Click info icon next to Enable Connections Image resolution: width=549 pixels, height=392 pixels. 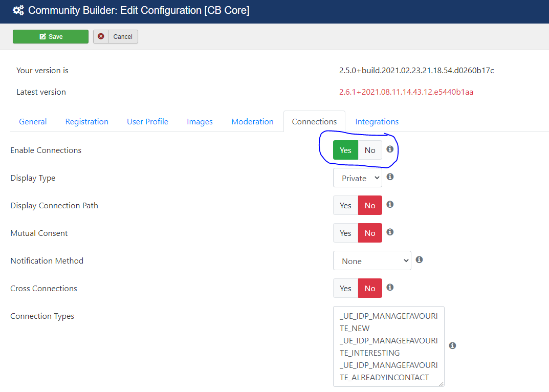point(390,149)
